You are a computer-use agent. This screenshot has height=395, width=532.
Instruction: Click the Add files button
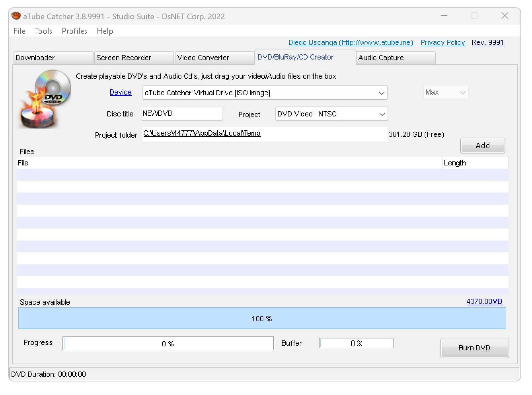(483, 146)
